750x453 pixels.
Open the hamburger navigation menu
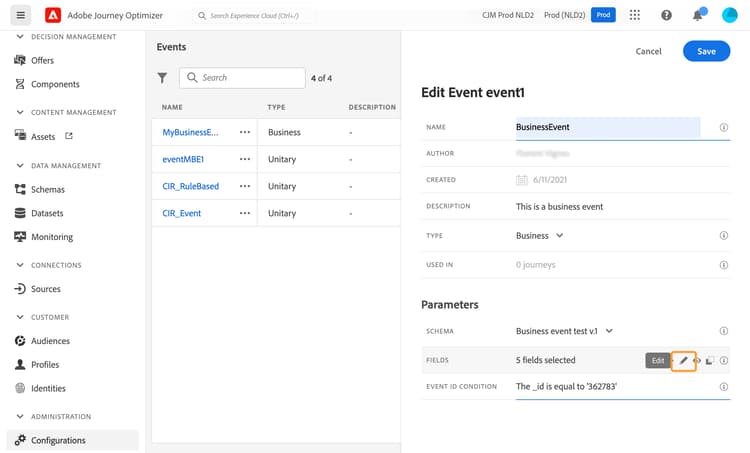(x=21, y=15)
